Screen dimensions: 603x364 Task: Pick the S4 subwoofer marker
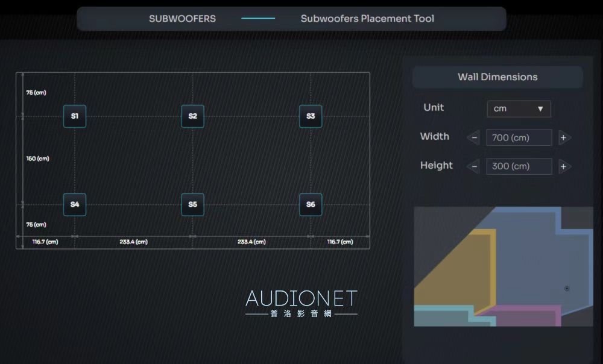[x=75, y=204]
